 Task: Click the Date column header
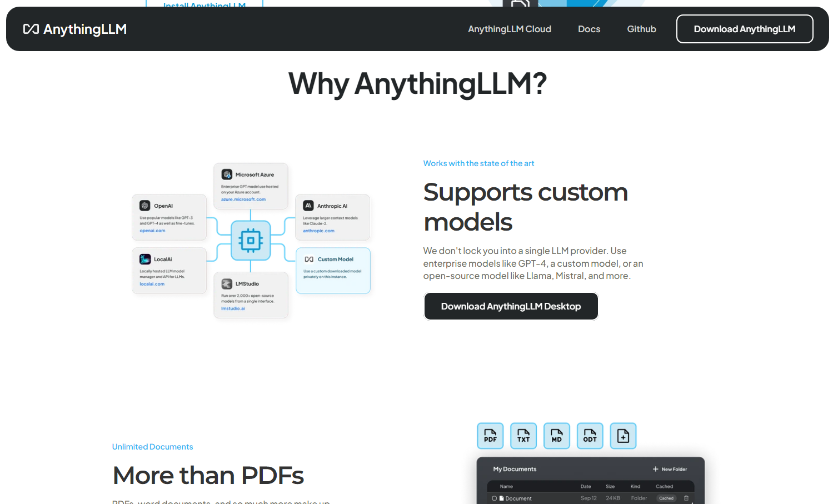586,486
